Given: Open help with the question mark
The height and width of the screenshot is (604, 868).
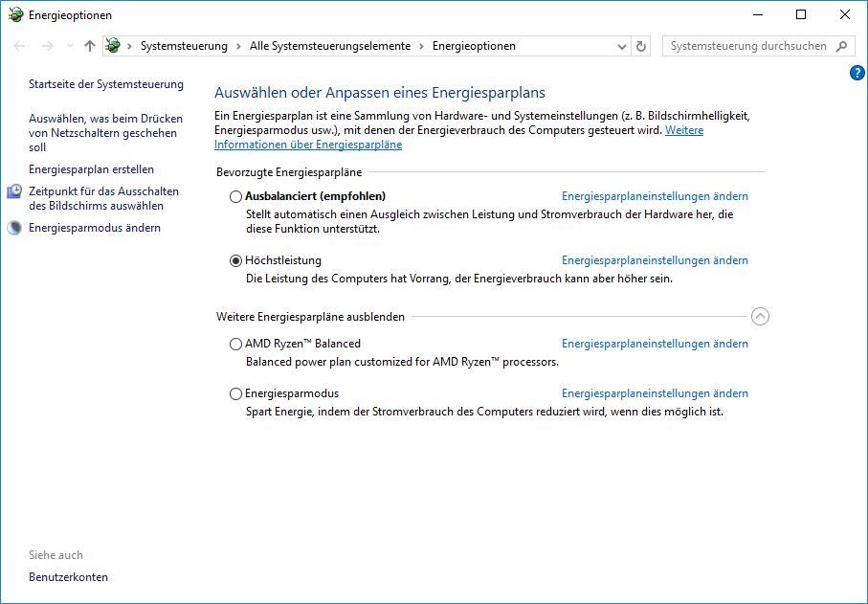Looking at the screenshot, I should 857,73.
